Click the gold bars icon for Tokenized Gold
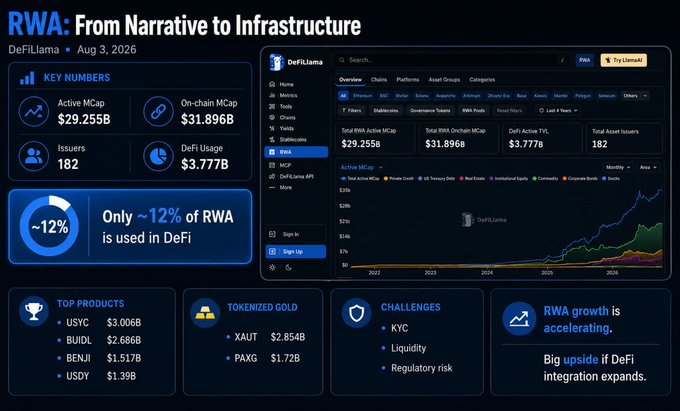The image size is (680, 411). (x=205, y=313)
